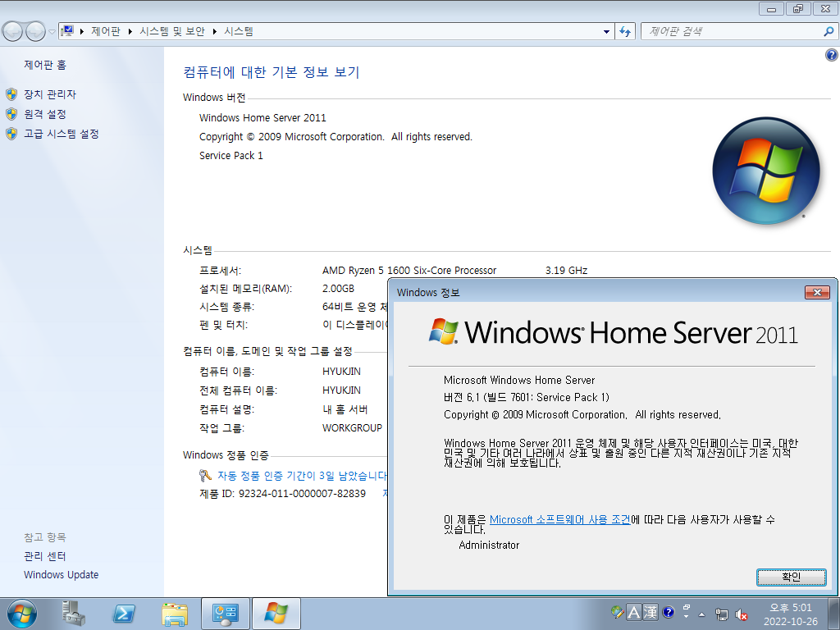Open 제어판 홈 link
Viewport: 840px width, 630px height.
(x=45, y=65)
